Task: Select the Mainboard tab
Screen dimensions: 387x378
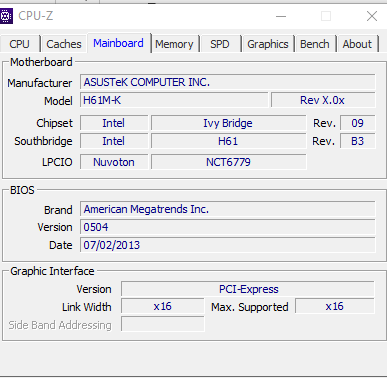Action: click(x=119, y=43)
